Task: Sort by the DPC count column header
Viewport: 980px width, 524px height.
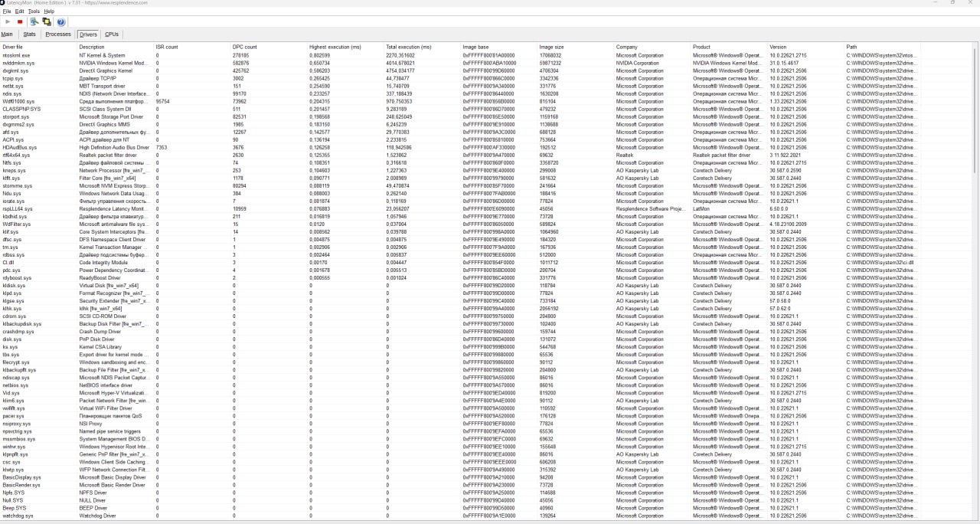Action: pos(269,47)
